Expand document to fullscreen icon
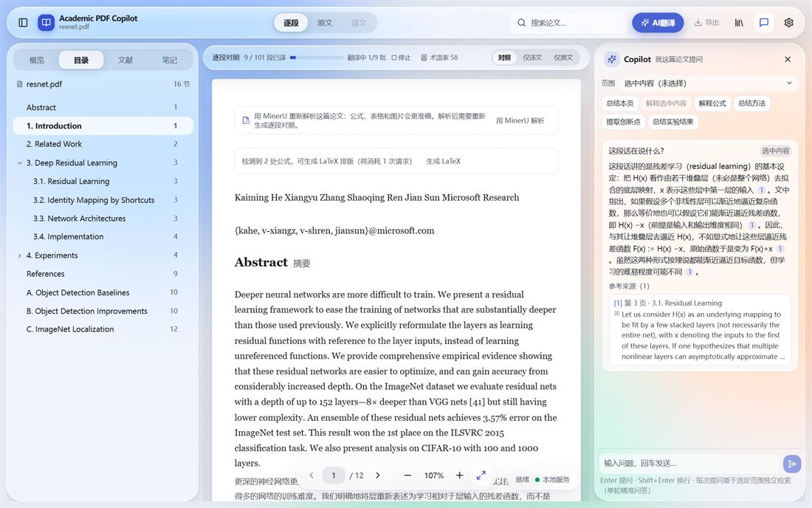 [x=481, y=476]
